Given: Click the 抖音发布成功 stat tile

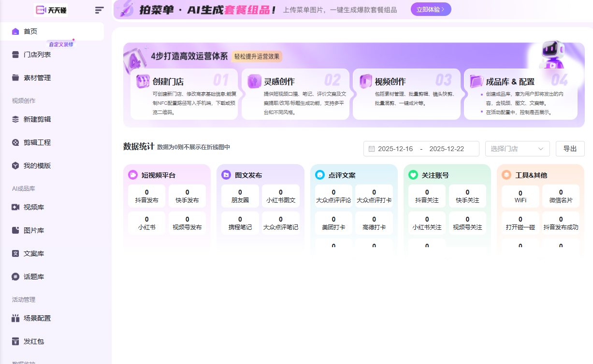Looking at the screenshot, I should click(561, 223).
